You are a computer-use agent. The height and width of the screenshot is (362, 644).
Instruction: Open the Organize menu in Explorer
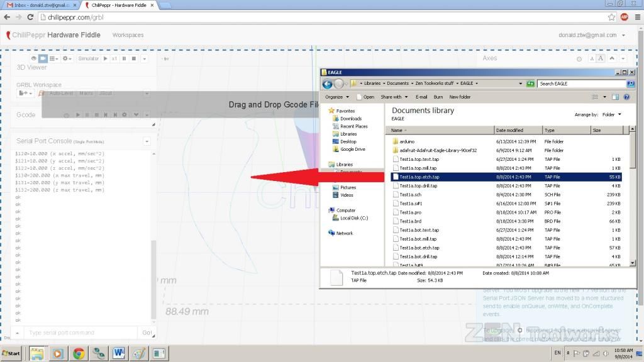(336, 97)
